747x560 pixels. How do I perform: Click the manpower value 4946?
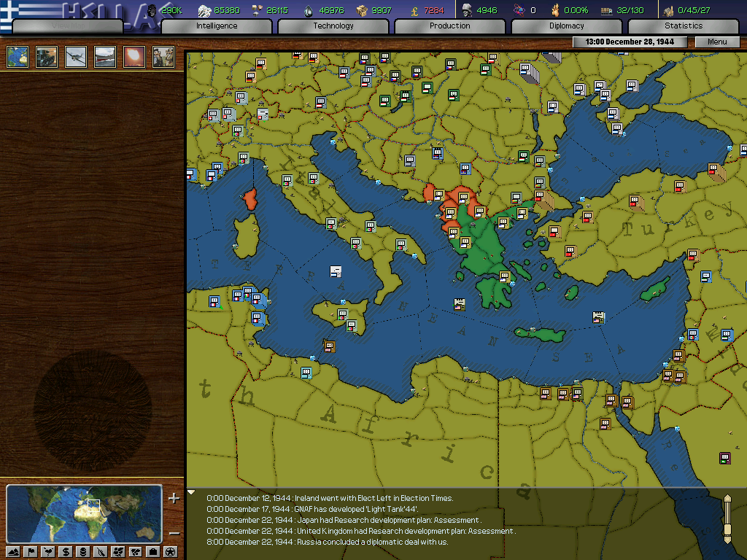click(x=487, y=10)
